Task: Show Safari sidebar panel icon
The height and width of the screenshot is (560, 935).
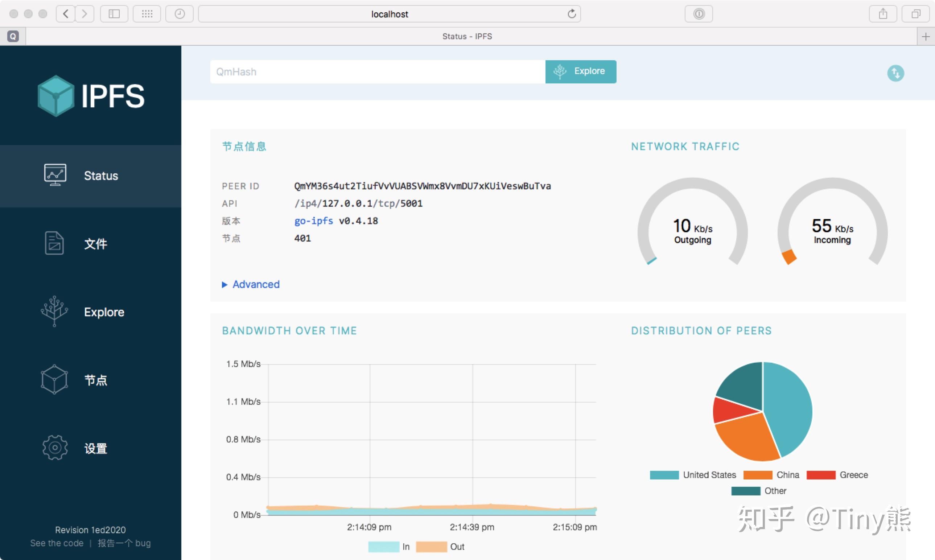Action: (114, 14)
